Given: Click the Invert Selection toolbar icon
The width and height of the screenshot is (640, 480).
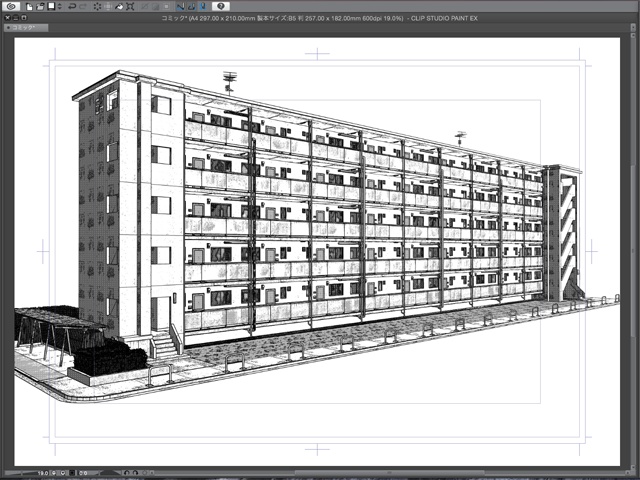Looking at the screenshot, I should 156,7.
